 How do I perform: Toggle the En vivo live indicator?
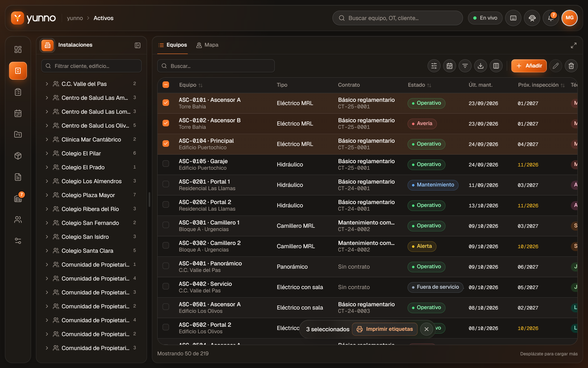pyautogui.click(x=485, y=18)
